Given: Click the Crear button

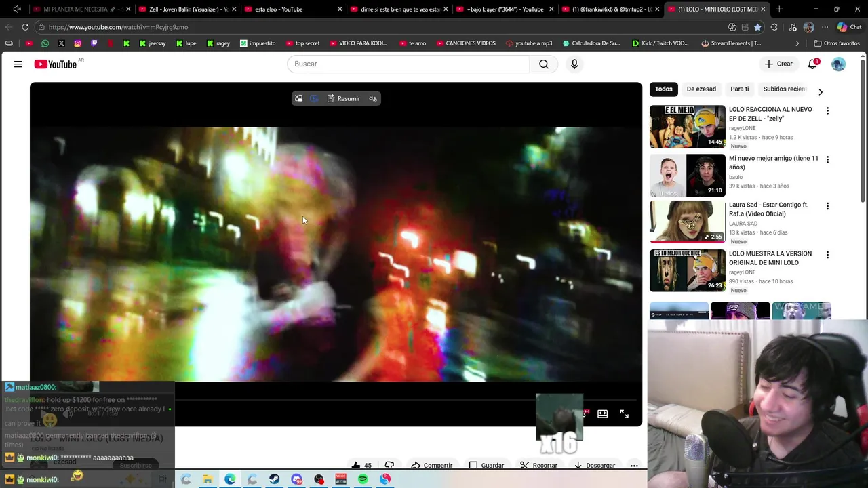Looking at the screenshot, I should click(x=778, y=64).
